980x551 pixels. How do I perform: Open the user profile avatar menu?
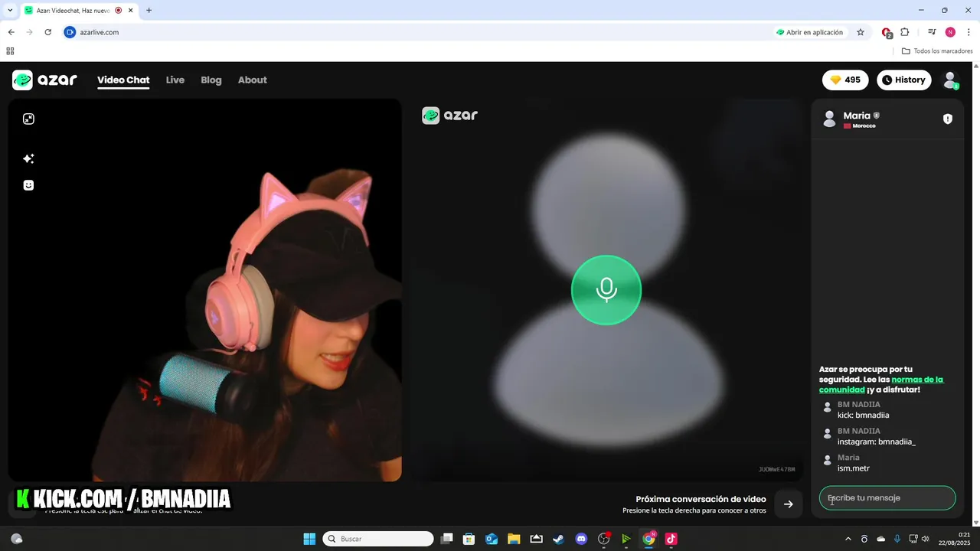pyautogui.click(x=950, y=80)
